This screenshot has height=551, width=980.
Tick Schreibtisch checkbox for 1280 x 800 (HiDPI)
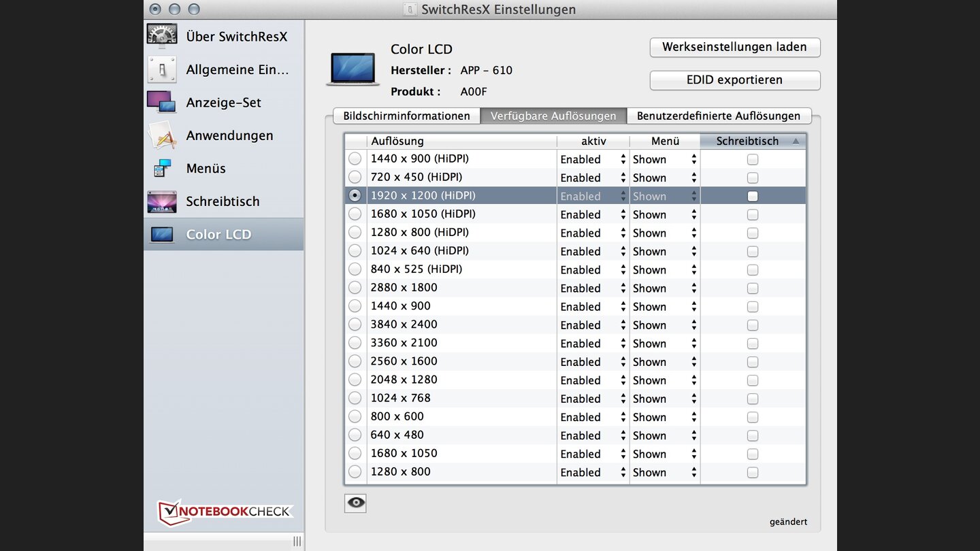pyautogui.click(x=752, y=233)
